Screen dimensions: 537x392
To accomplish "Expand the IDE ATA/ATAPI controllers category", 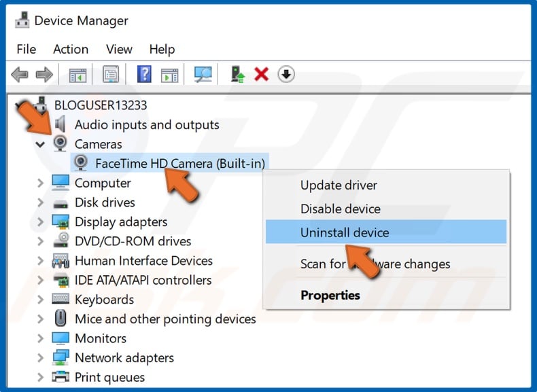I will pos(40,280).
